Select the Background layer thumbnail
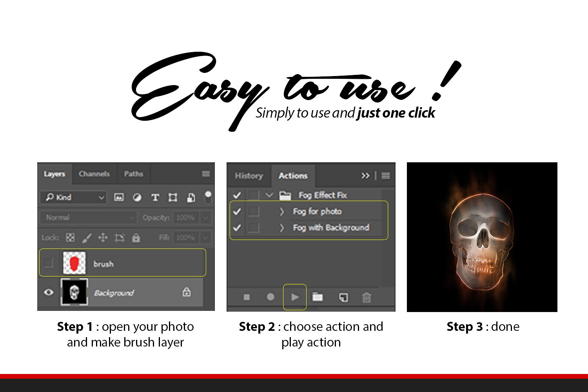 click(75, 292)
